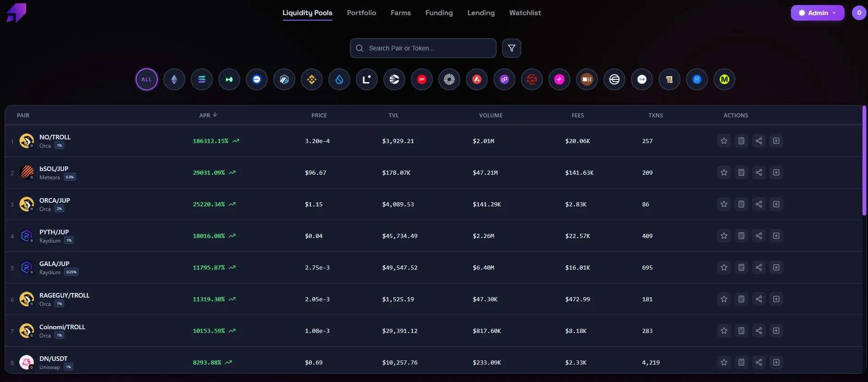Select the purple Polygon chain filter icon
Screen dimensions: 868x382
[504, 79]
